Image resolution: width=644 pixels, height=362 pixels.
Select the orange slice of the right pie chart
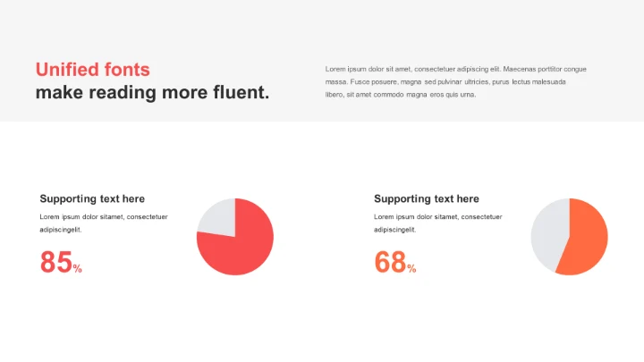click(585, 237)
